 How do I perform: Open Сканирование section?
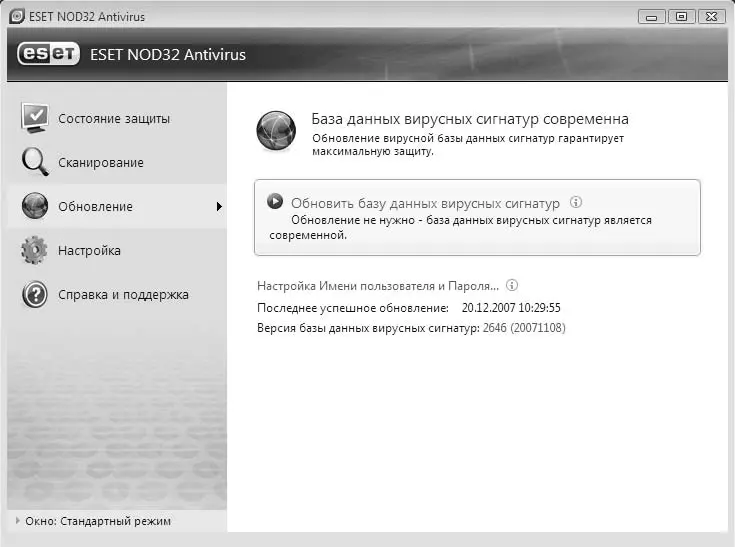117,163
